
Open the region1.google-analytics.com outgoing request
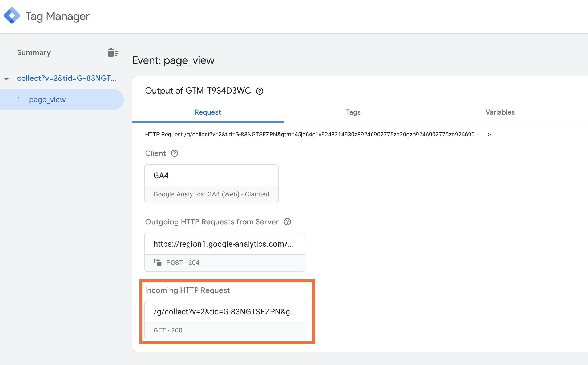pyautogui.click(x=224, y=244)
